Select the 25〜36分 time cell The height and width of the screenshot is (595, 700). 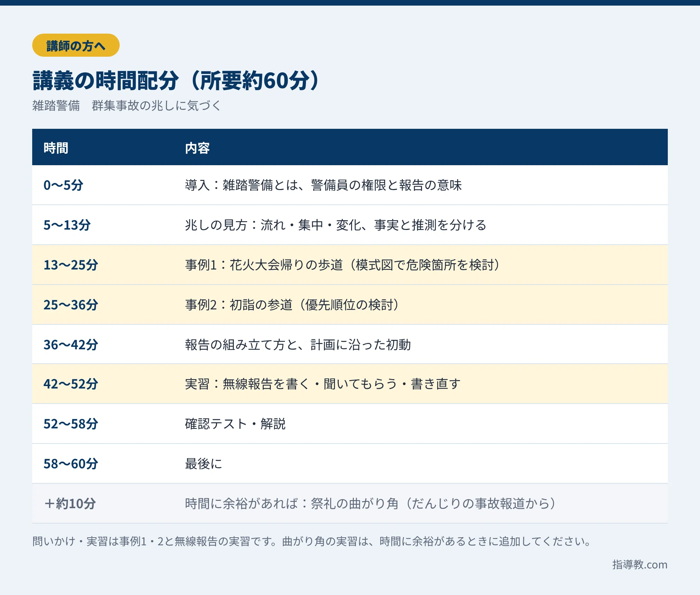pos(71,305)
